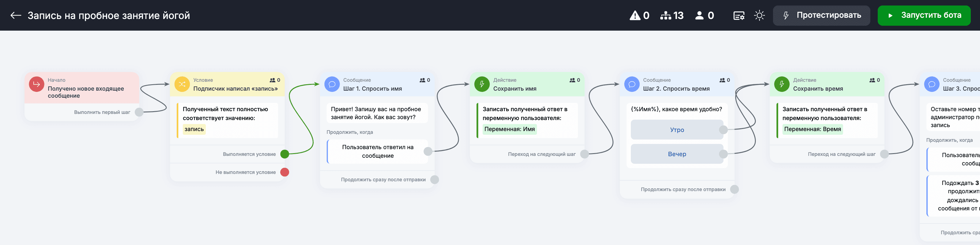Open the warnings counter with triangle icon
This screenshot has width=980, height=245.
(x=639, y=15)
